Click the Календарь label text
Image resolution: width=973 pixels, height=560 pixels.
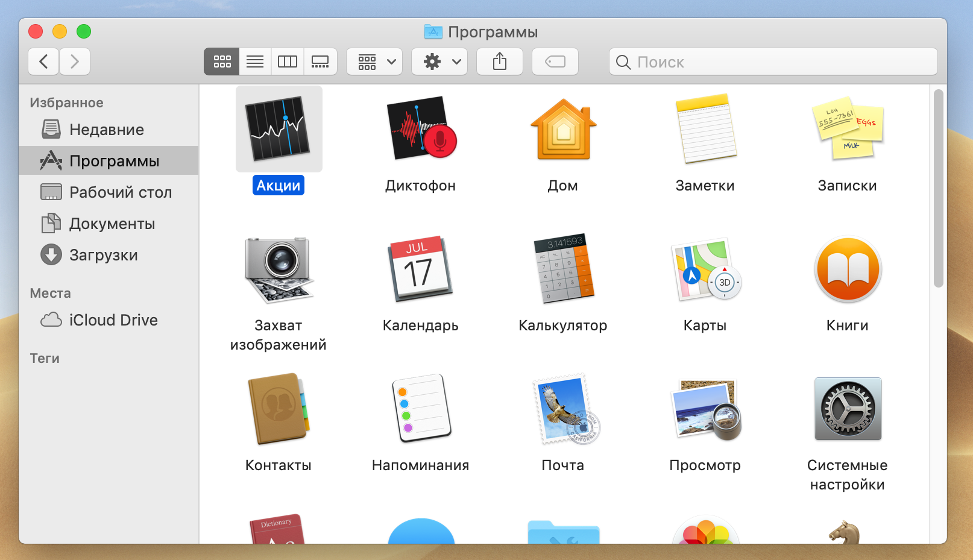tap(421, 326)
